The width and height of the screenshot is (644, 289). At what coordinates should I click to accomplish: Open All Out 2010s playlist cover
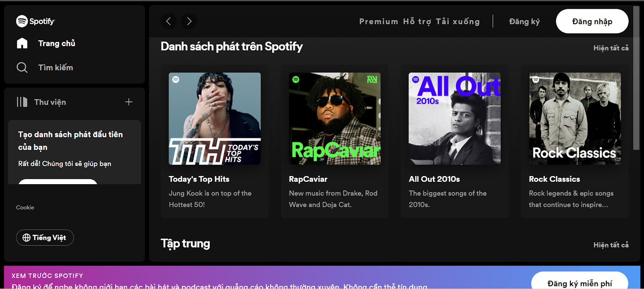point(455,119)
